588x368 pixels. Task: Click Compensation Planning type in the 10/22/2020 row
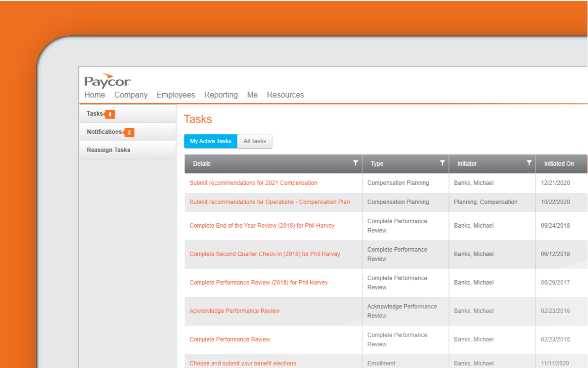398,202
